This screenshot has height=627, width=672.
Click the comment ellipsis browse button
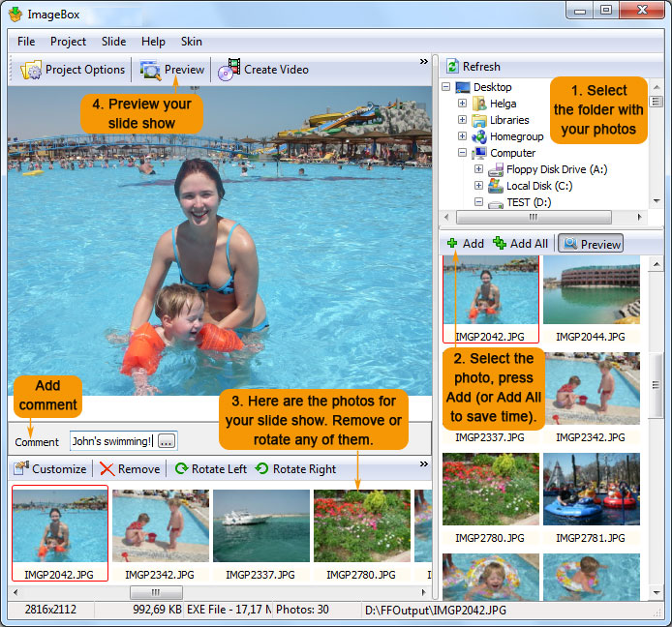point(167,441)
